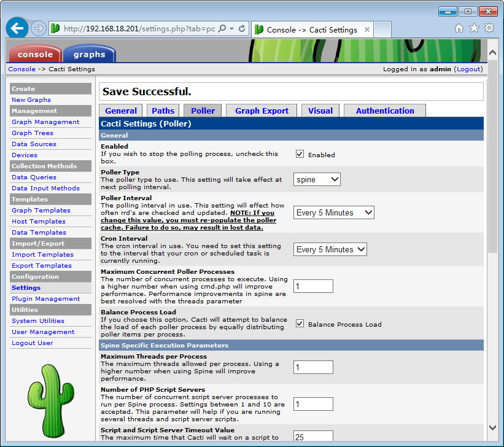Toggle the Balance Process Load checkbox
This screenshot has height=447, width=504.
[x=300, y=324]
